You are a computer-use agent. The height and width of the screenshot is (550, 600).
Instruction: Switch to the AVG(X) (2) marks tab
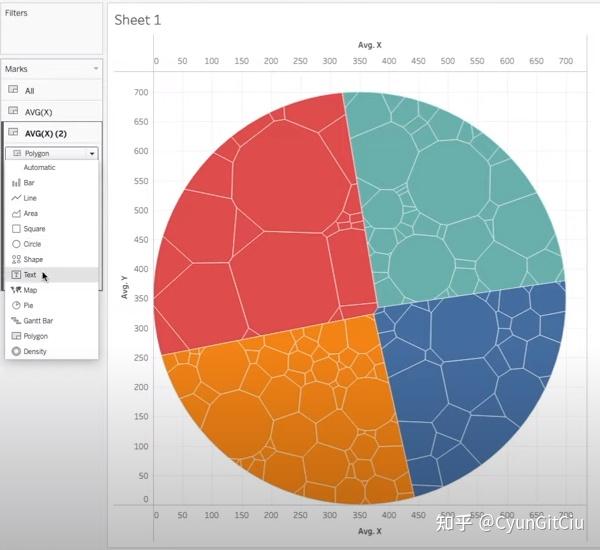pos(52,133)
